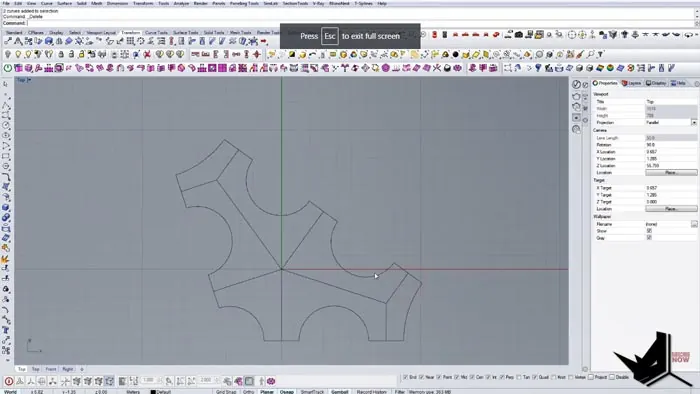
Task: Toggle Gumball in the status bar
Action: (x=339, y=392)
